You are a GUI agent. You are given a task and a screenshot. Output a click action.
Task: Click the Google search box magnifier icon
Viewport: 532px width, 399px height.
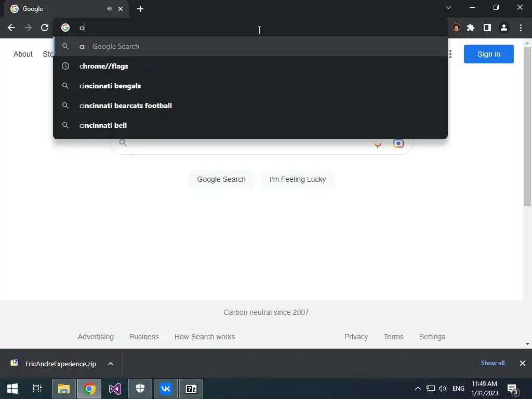coord(123,143)
